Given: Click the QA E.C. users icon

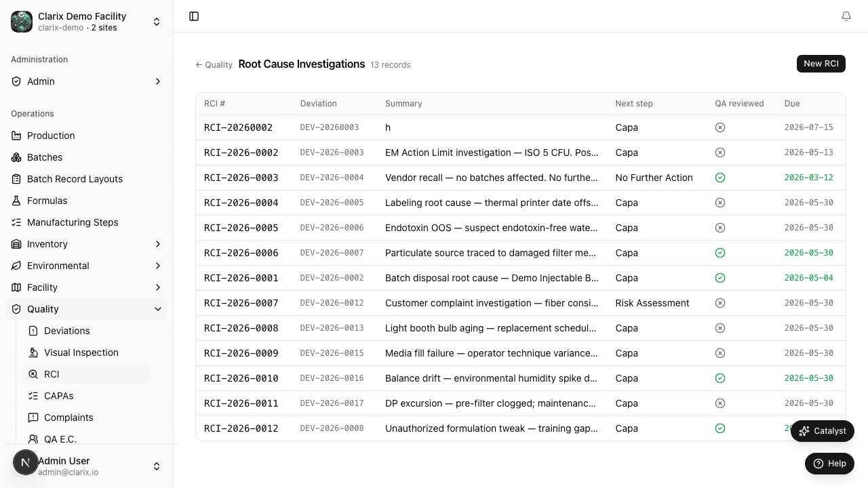Looking at the screenshot, I should tap(33, 439).
